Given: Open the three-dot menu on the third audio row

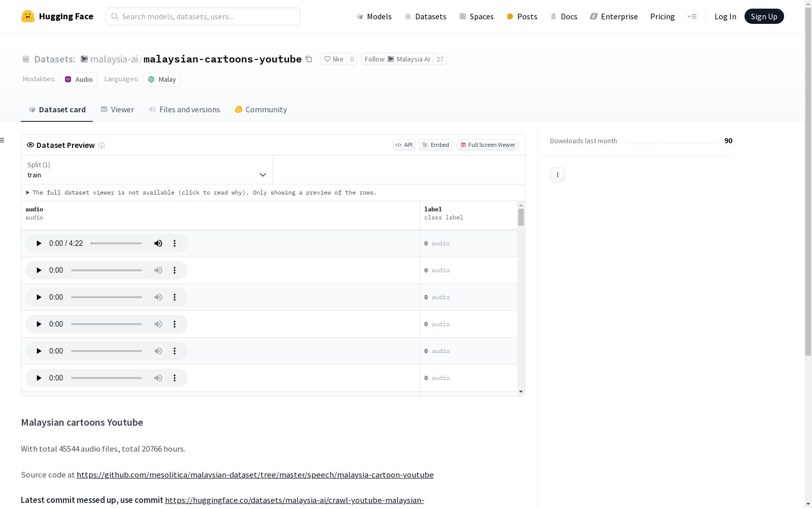Looking at the screenshot, I should [x=175, y=297].
